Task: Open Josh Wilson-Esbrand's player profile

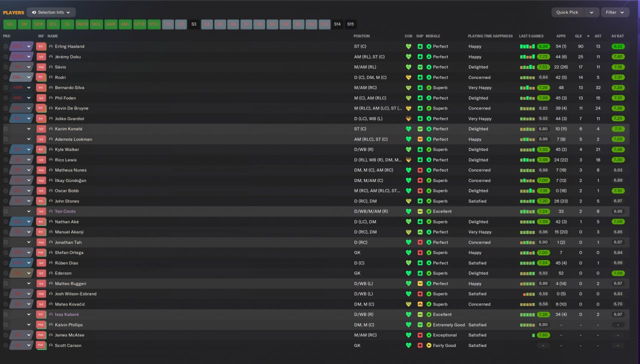Action: (x=75, y=294)
